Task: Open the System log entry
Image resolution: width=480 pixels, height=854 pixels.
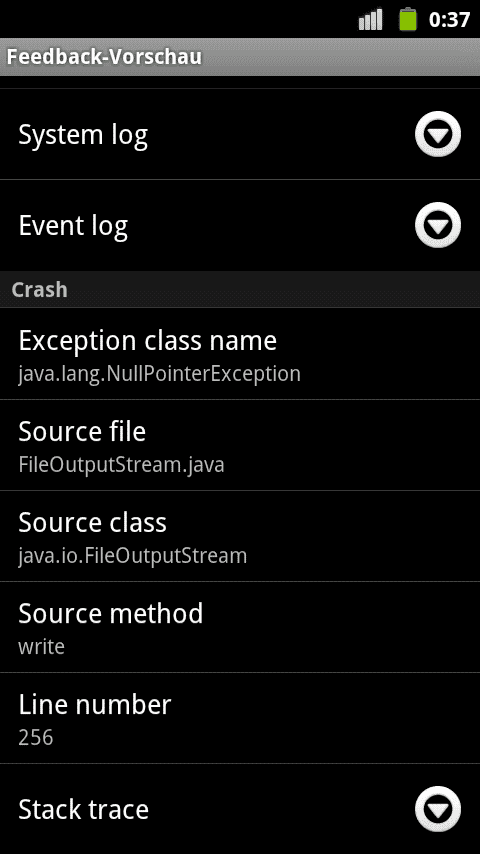Action: click(x=240, y=134)
